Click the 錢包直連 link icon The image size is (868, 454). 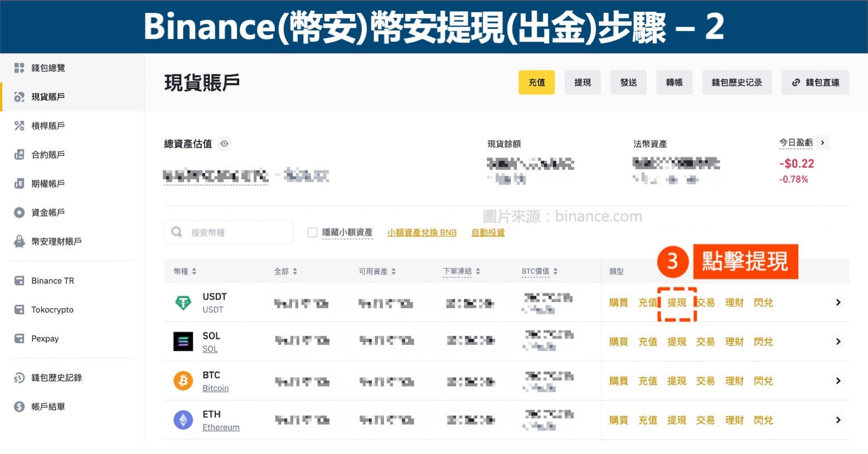pyautogui.click(x=796, y=82)
